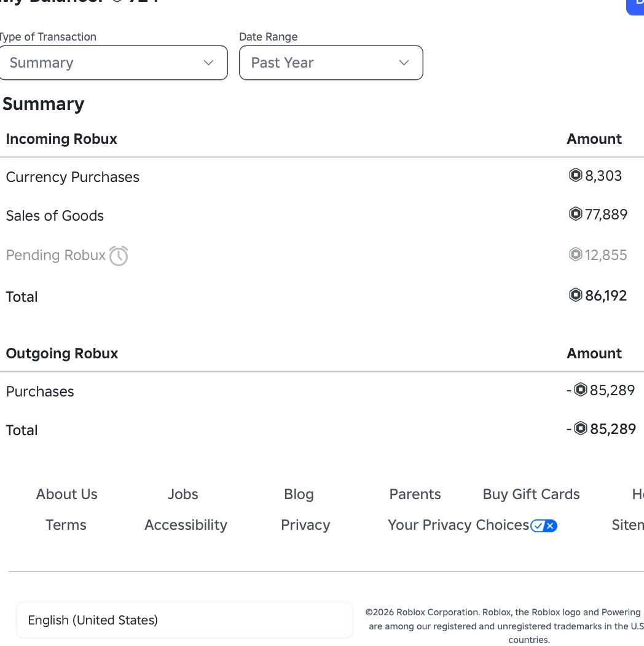Open the Buy Gift Cards link
The width and height of the screenshot is (644, 646).
click(x=531, y=494)
